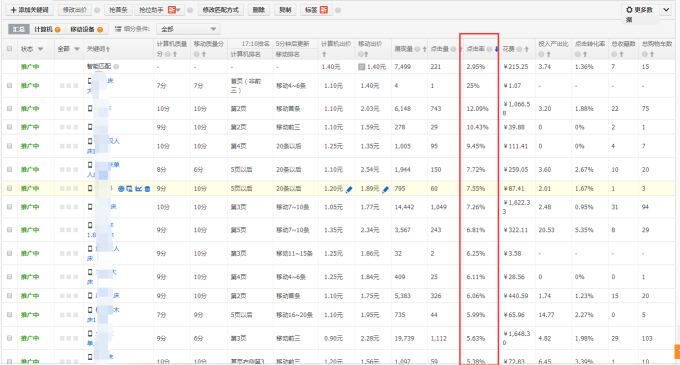Switch to the 汇总 tab
This screenshot has width=680, height=365.
point(19,29)
